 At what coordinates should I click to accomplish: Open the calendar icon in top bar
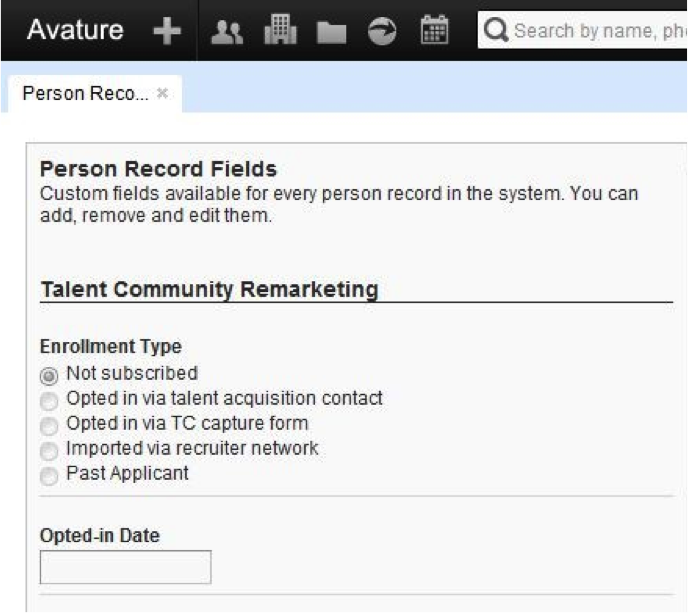[x=435, y=31]
